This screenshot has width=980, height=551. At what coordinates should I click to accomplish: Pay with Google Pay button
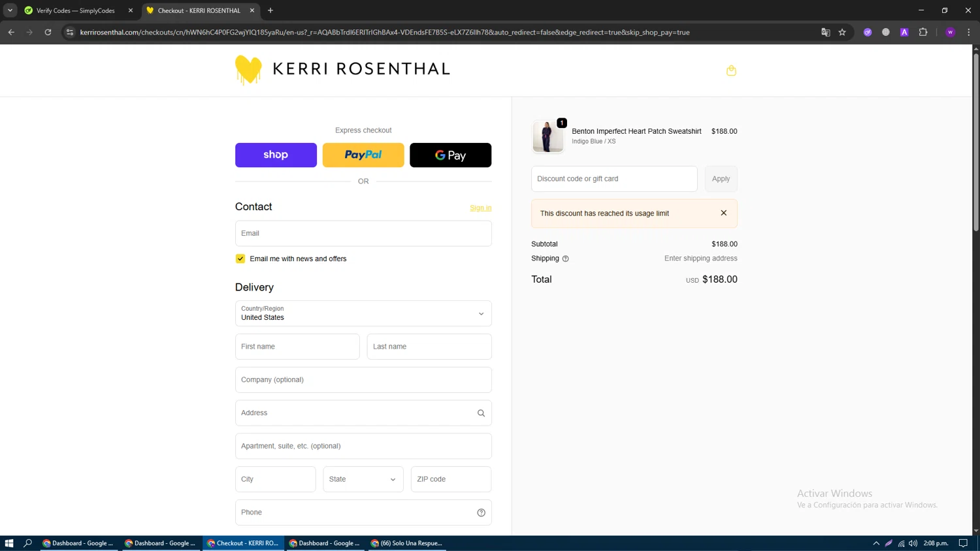tap(450, 155)
